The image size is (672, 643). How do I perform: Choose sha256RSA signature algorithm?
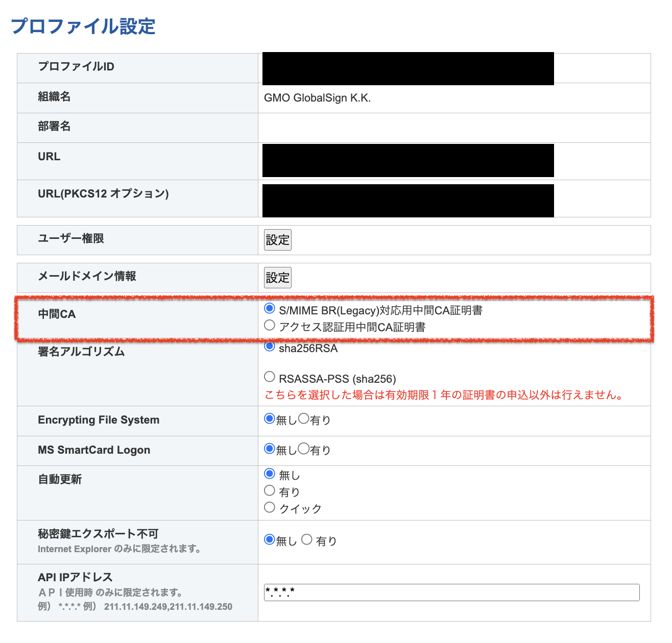[x=270, y=347]
